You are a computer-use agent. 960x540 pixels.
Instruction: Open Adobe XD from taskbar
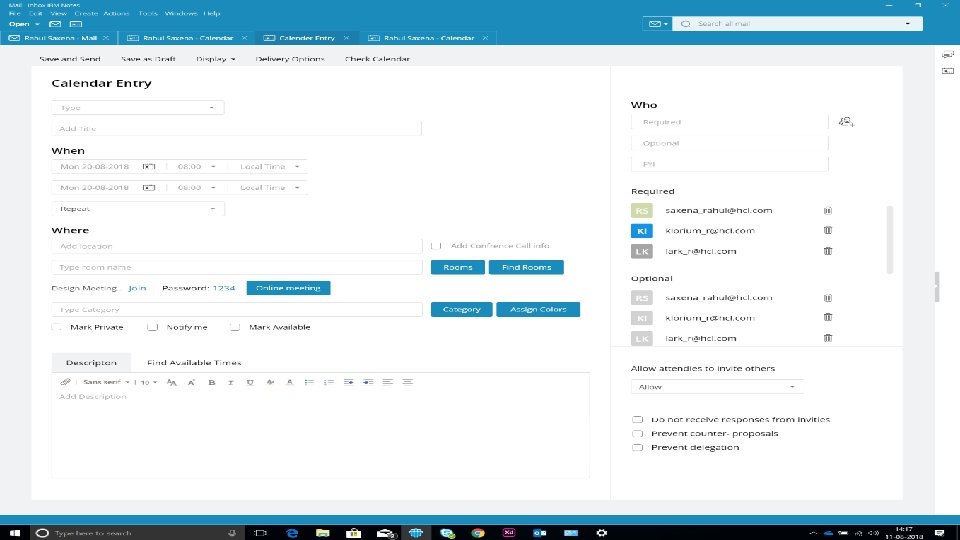pos(509,533)
